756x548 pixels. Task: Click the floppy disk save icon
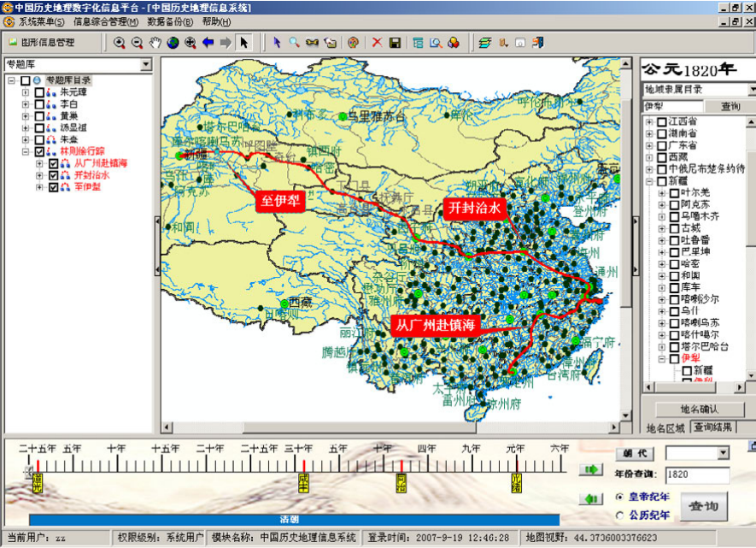tap(395, 43)
